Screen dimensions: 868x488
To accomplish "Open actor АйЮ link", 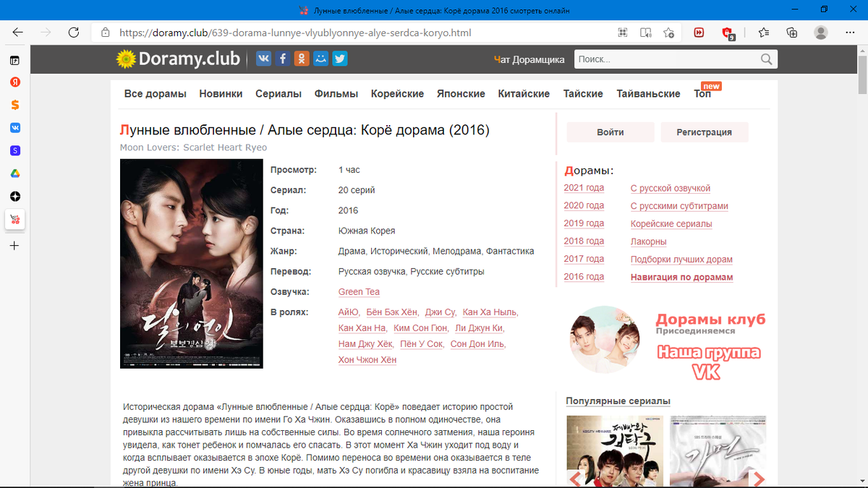I will (x=349, y=312).
